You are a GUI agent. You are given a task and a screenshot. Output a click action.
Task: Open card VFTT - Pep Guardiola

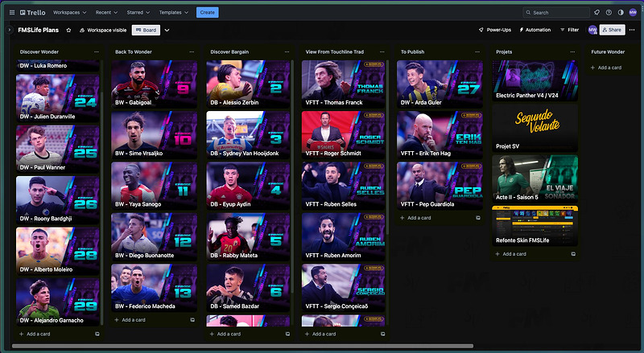[x=440, y=186]
